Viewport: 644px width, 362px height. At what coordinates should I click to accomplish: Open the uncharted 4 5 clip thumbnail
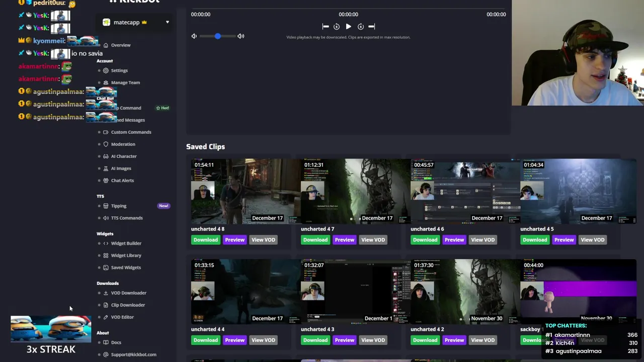click(x=578, y=191)
